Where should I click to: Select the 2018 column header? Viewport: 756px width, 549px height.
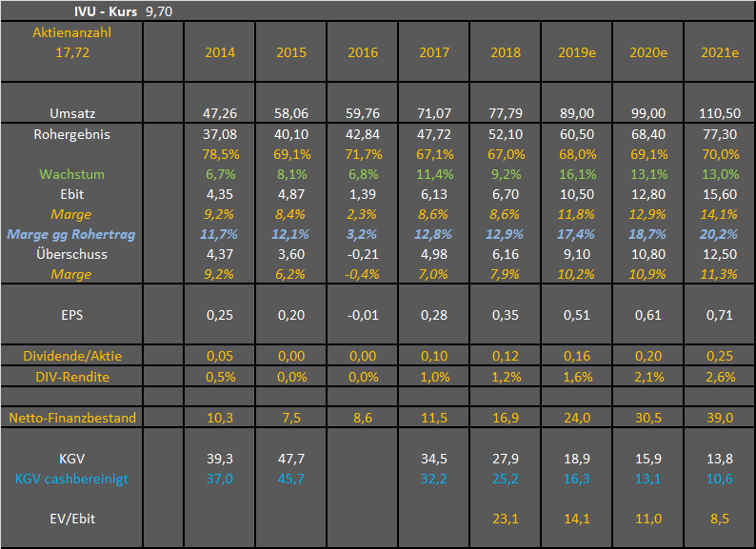[x=506, y=52]
